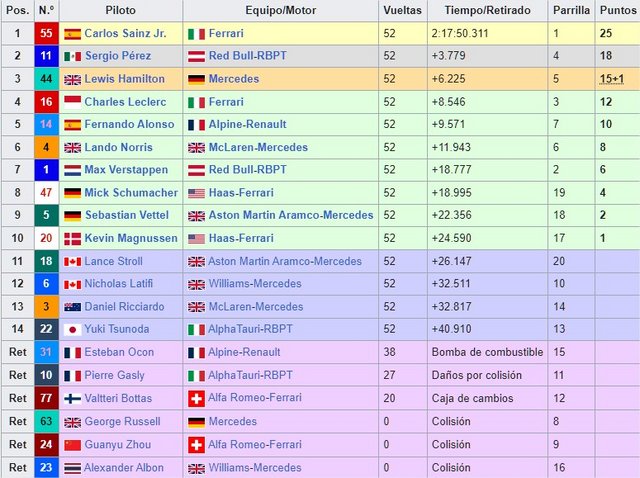Screen dimensions: 640x478
Task: Open the Daniel Ricciardo driver link
Action: click(x=124, y=307)
